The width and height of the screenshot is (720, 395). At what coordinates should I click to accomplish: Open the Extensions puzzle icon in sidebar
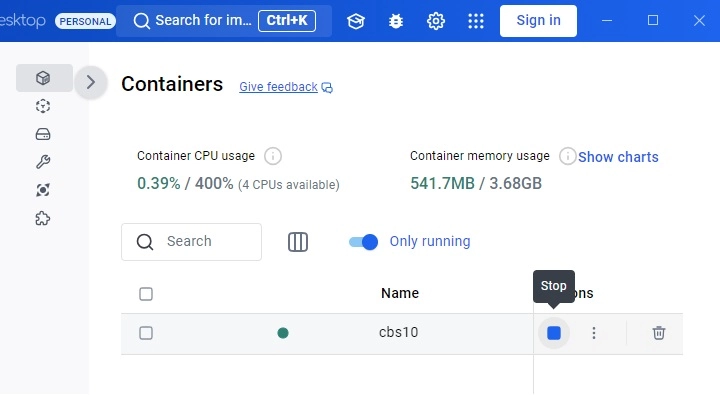tap(43, 218)
